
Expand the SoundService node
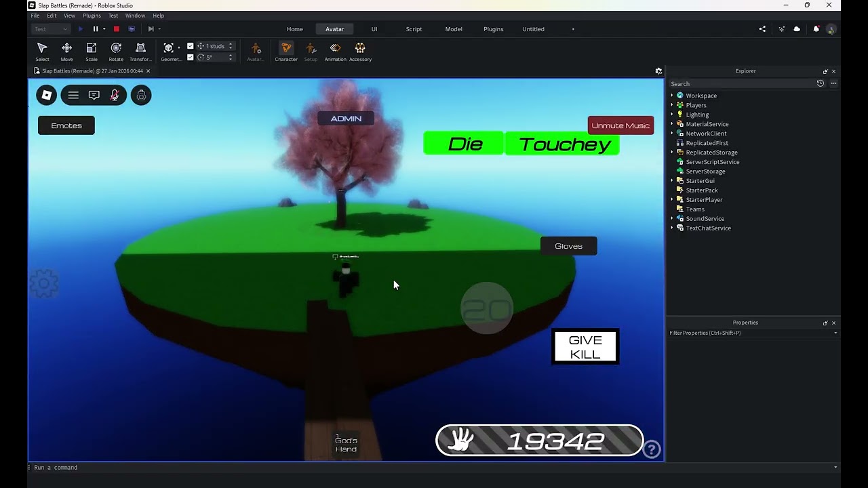(672, 219)
